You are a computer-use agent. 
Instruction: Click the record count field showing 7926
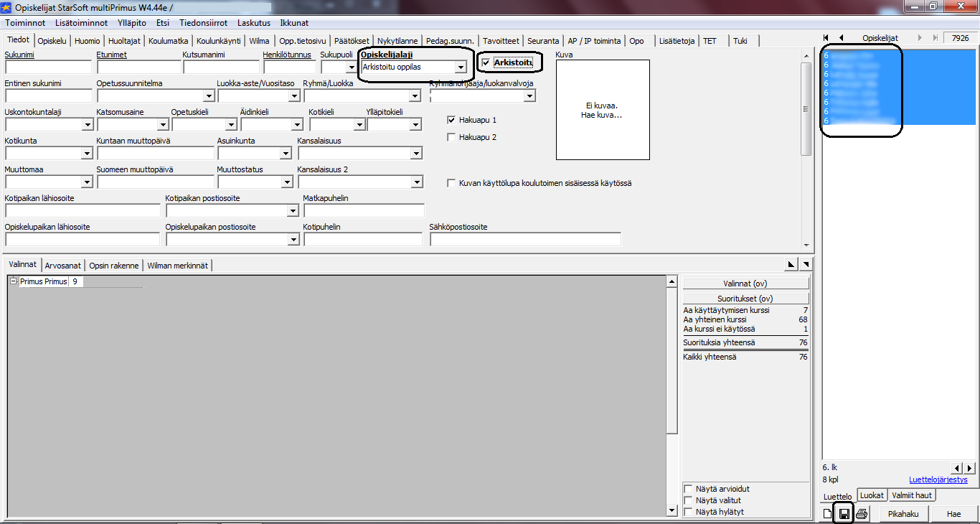(x=960, y=38)
